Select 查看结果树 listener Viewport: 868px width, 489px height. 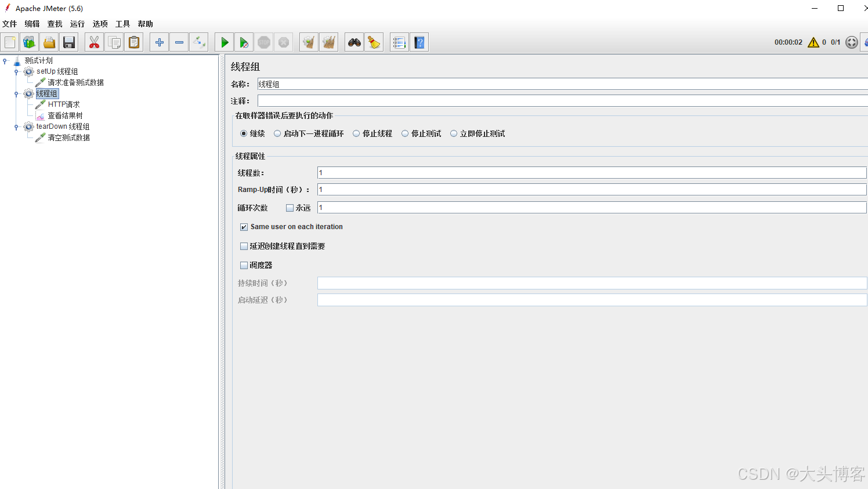(x=65, y=115)
